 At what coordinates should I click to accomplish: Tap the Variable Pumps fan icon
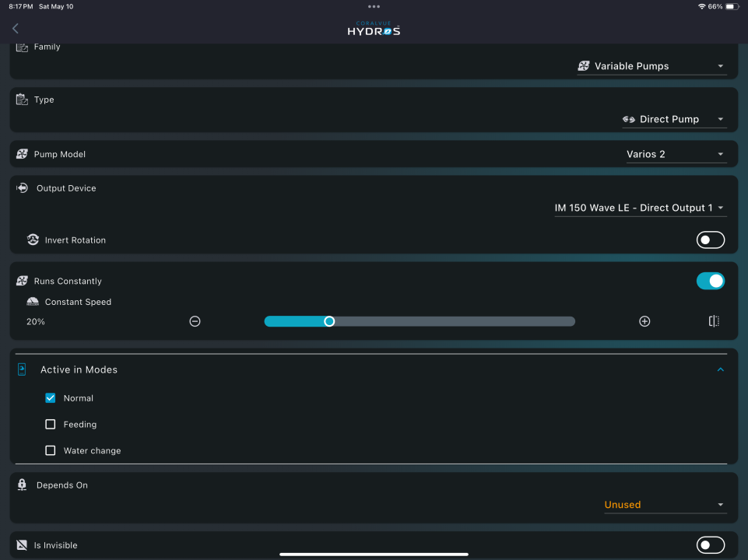[x=584, y=66]
